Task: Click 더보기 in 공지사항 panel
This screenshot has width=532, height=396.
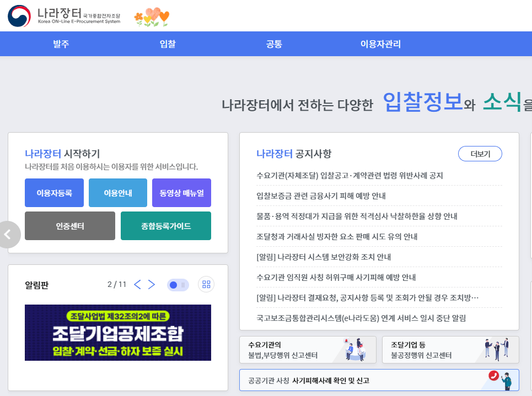Action: 480,154
